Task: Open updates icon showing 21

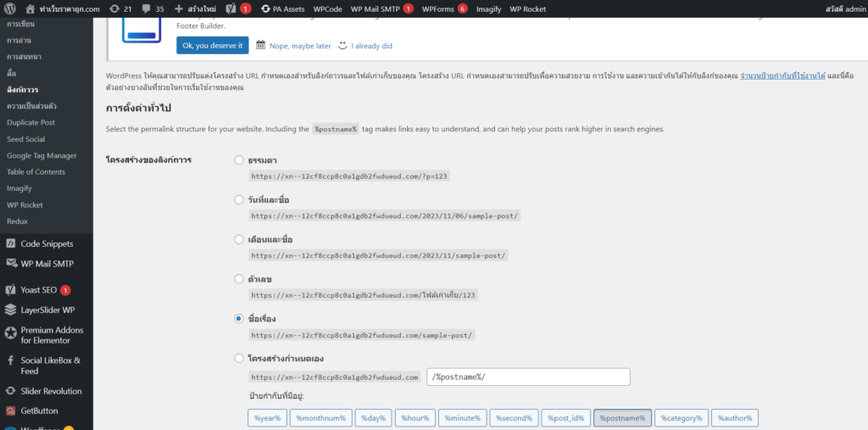Action: click(x=114, y=8)
